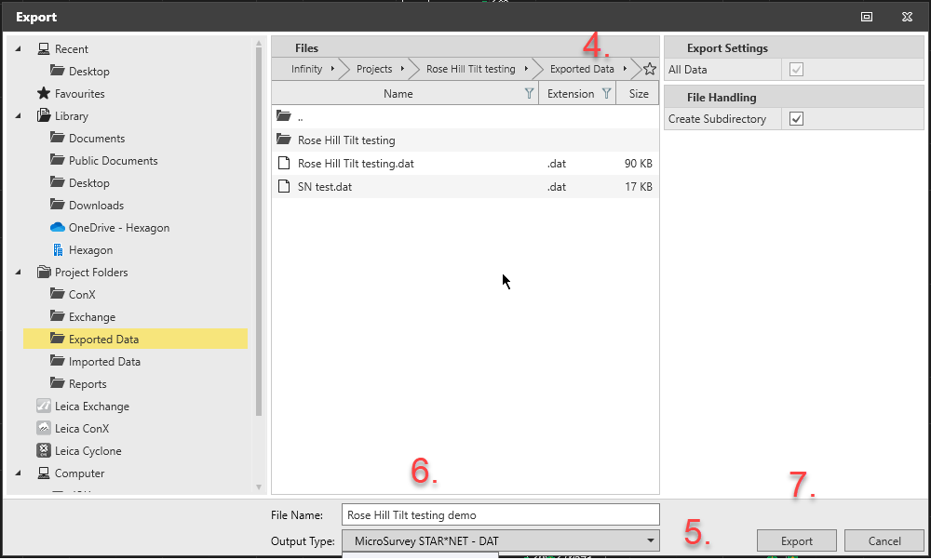Open the Output Type dropdown
931x560 pixels.
tap(501, 540)
